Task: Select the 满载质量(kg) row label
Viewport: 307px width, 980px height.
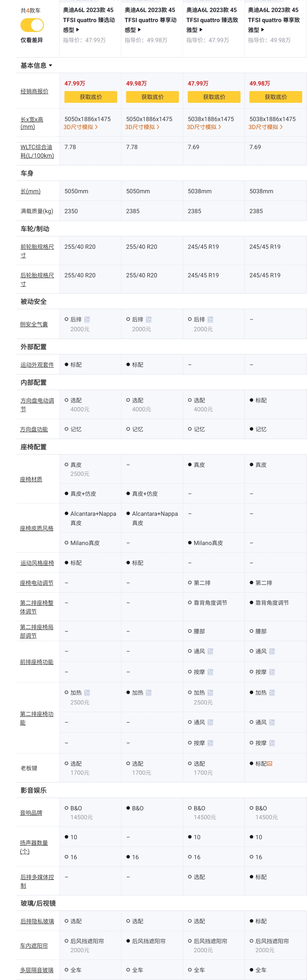Action: 37,211
